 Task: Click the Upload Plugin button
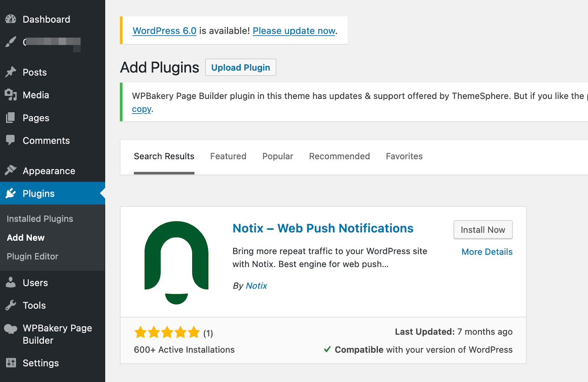tap(241, 67)
